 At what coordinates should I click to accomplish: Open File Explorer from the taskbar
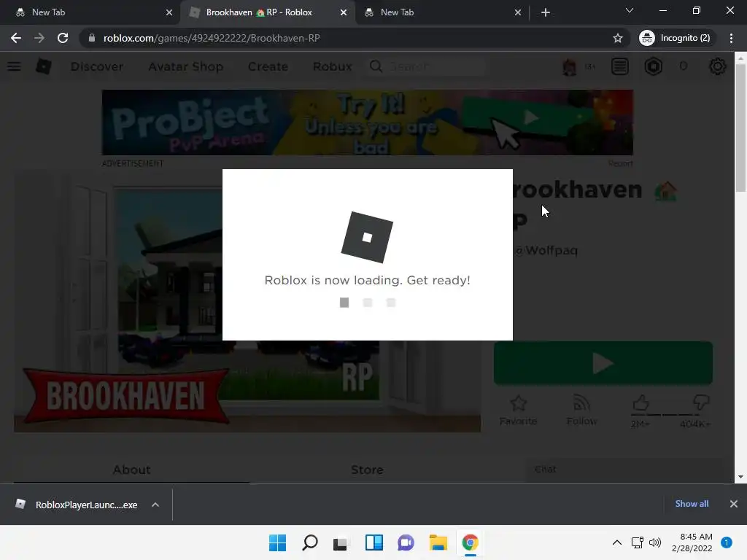pyautogui.click(x=438, y=542)
